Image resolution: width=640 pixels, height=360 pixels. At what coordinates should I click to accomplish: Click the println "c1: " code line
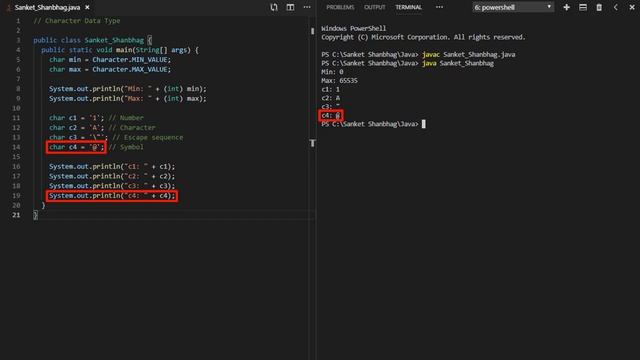coord(112,167)
